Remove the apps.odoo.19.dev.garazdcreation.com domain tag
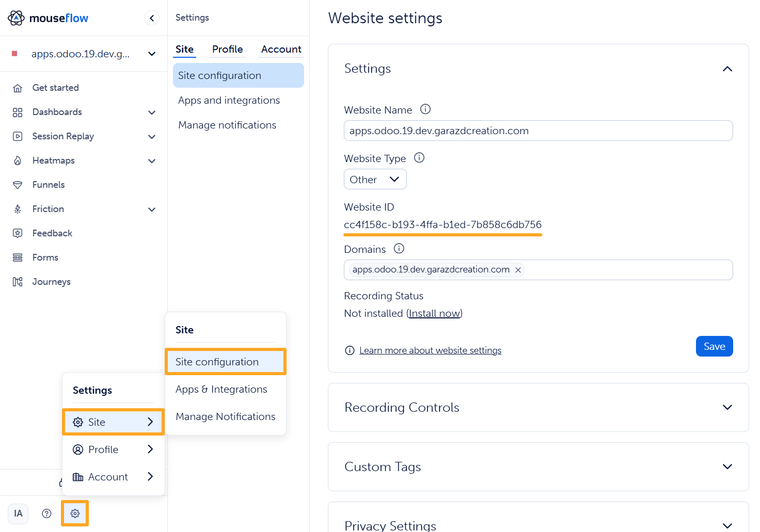This screenshot has height=532, width=760. pyautogui.click(x=518, y=270)
